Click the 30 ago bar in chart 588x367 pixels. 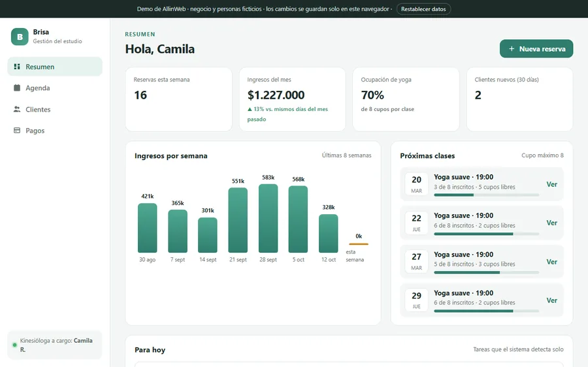pyautogui.click(x=148, y=228)
